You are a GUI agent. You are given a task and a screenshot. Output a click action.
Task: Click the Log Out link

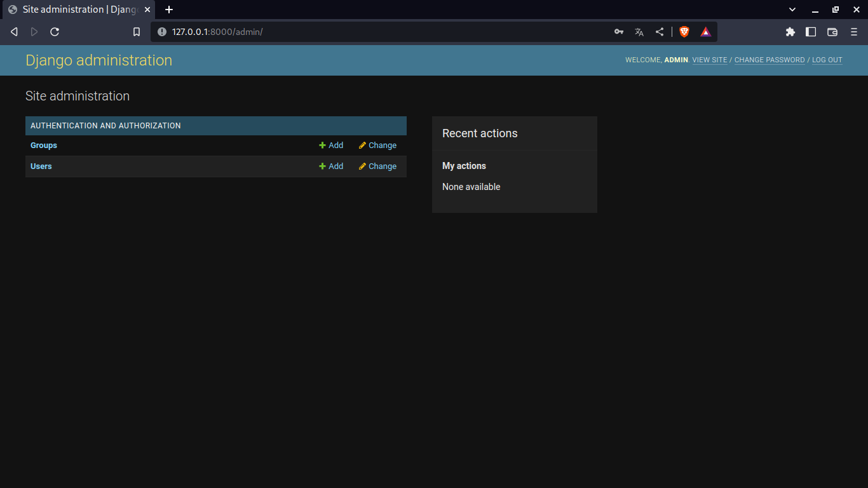pos(827,60)
